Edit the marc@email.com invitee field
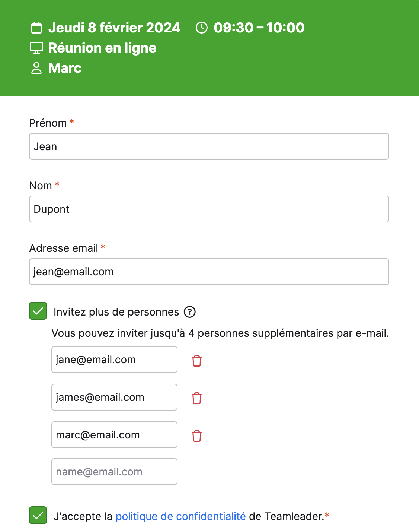The height and width of the screenshot is (532, 419). (114, 435)
